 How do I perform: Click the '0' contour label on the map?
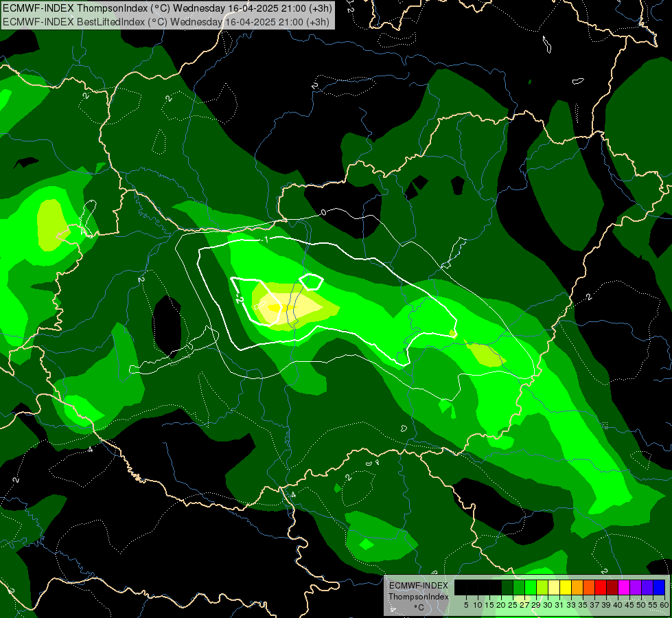click(323, 212)
